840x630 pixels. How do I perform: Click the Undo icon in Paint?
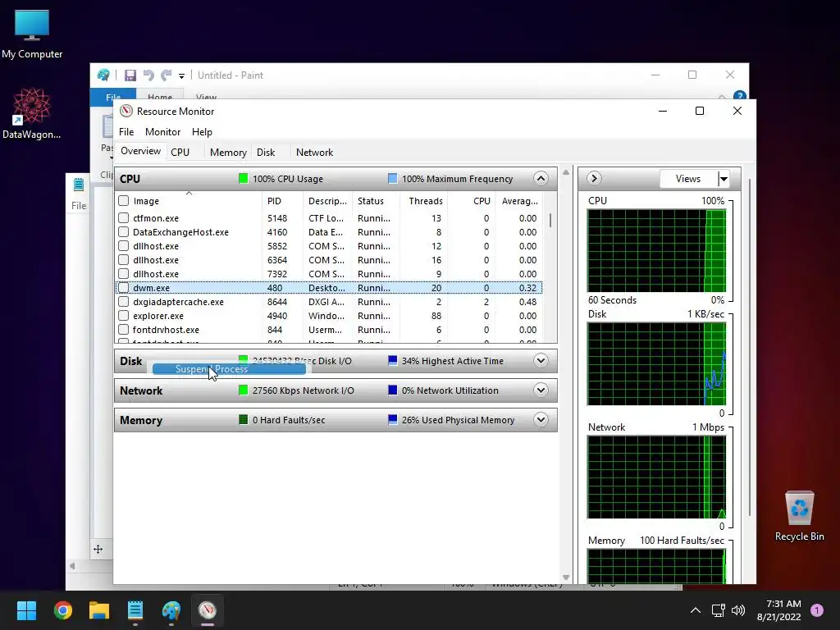pyautogui.click(x=148, y=75)
